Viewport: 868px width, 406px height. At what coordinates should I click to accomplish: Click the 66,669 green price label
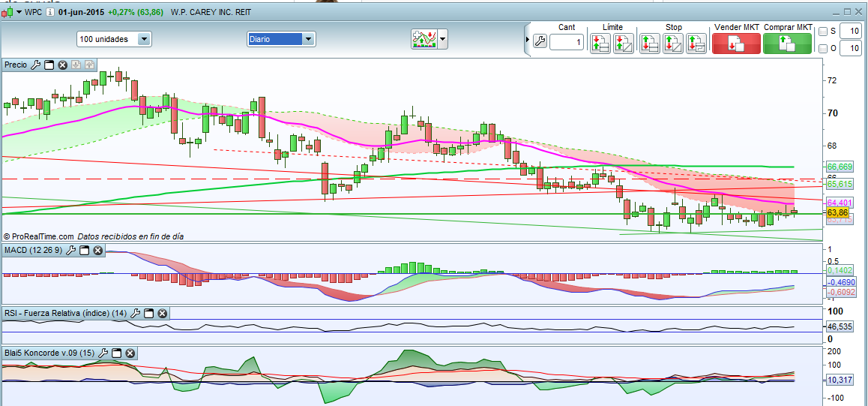pyautogui.click(x=840, y=166)
